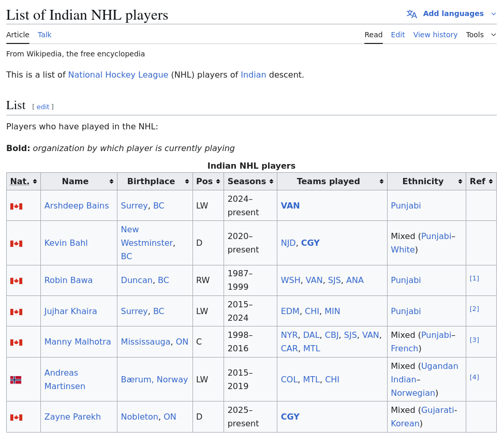Screen dimensions: 504x446
Task: Click the edit link beside List heading
Action: 43,107
